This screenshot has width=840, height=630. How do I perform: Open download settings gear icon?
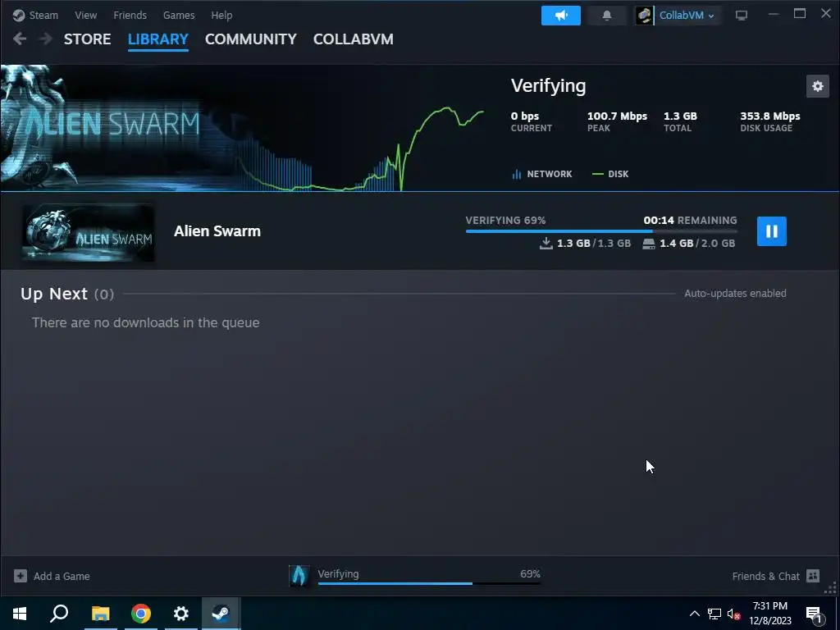pos(818,86)
